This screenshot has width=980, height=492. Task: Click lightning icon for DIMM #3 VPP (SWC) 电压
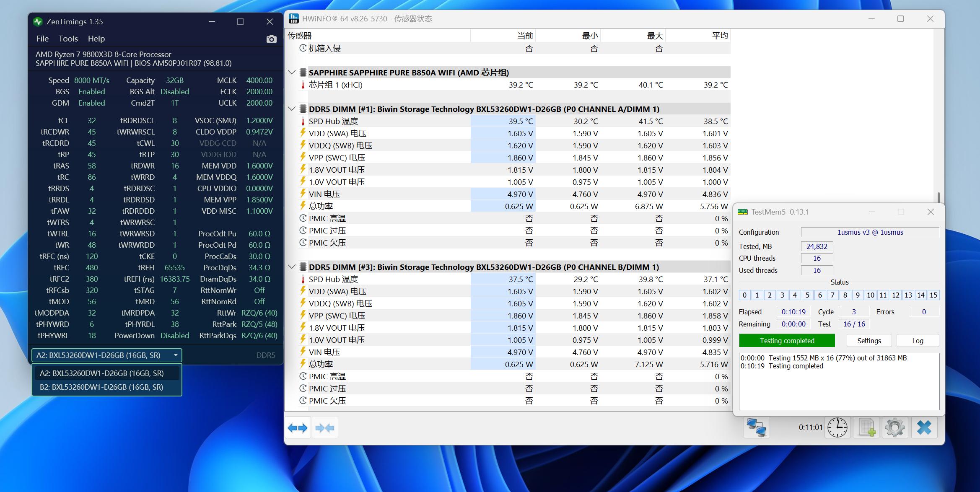(x=303, y=315)
